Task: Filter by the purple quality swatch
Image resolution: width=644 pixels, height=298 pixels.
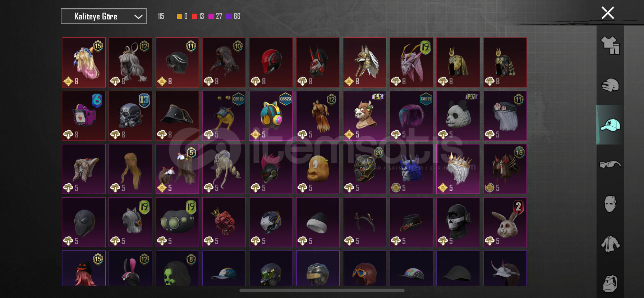Action: pyautogui.click(x=229, y=16)
